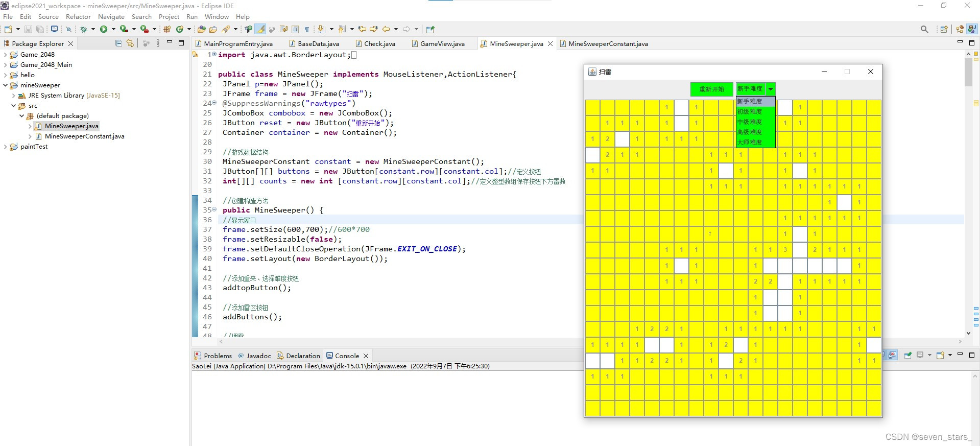Collapse the src folder node
This screenshot has width=980, height=446.
tap(14, 106)
